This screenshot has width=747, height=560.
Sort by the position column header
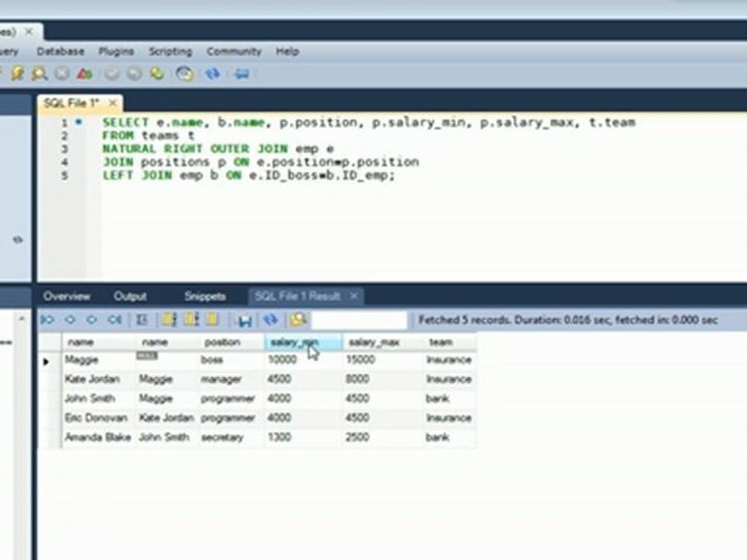pos(232,342)
